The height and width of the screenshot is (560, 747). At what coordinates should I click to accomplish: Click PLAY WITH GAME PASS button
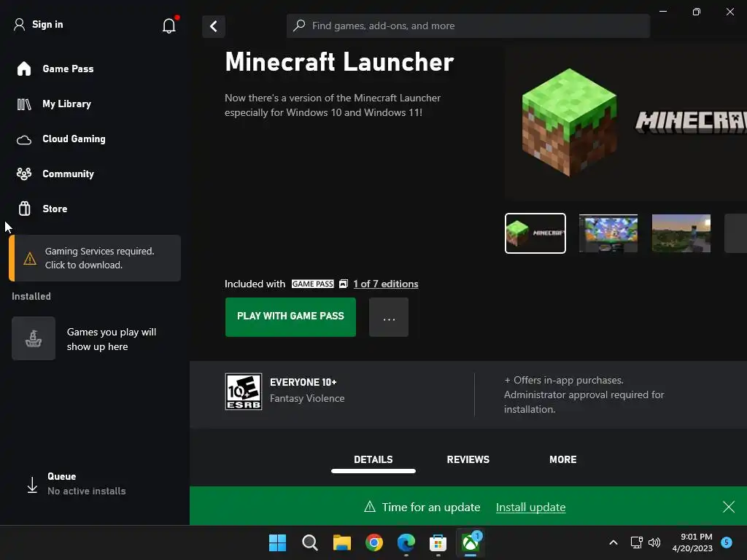(x=290, y=316)
